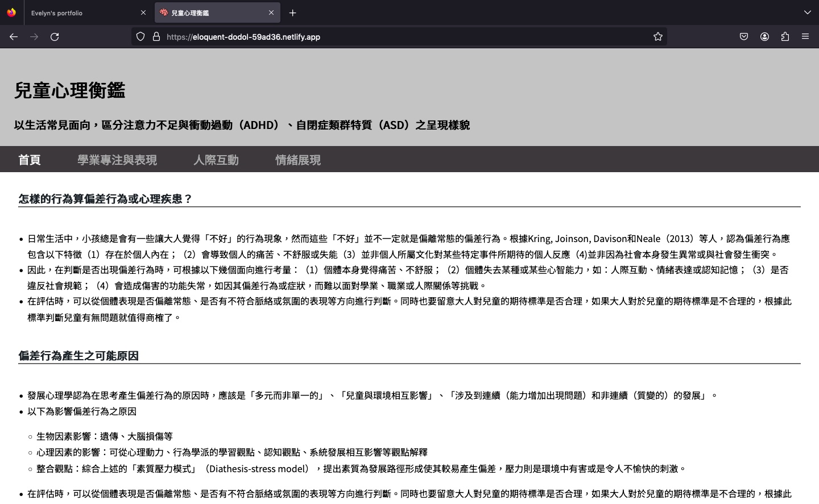Go to the 學業專注與表現 page
Screen dimensions: 819x504
tap(117, 160)
